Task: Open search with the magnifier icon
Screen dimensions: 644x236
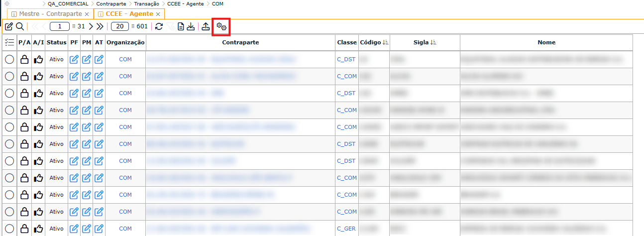Action: coord(20,26)
